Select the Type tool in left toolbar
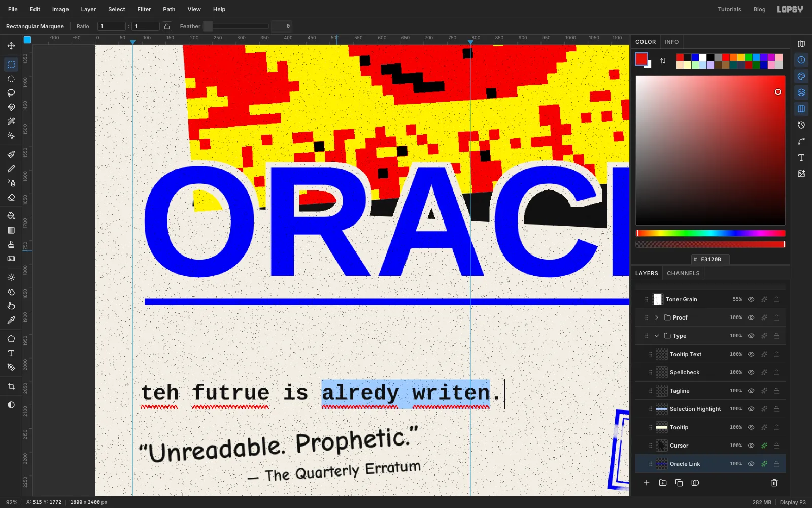This screenshot has height=508, width=812. pyautogui.click(x=11, y=353)
